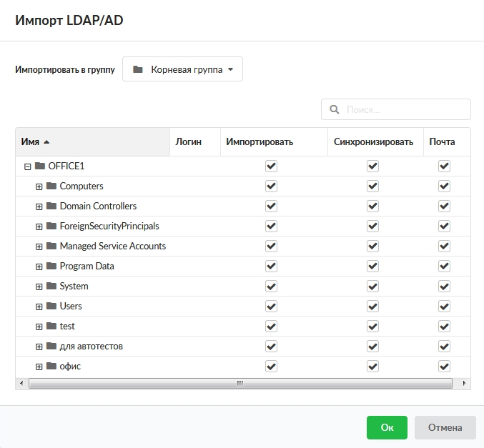Click the sort arrow next to Имя
484x448 pixels.
46,141
